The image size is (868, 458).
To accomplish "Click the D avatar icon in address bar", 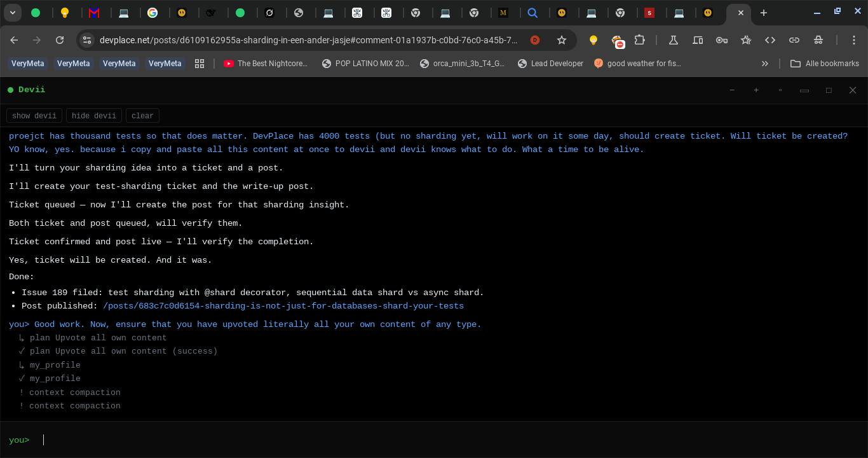I will coord(535,40).
